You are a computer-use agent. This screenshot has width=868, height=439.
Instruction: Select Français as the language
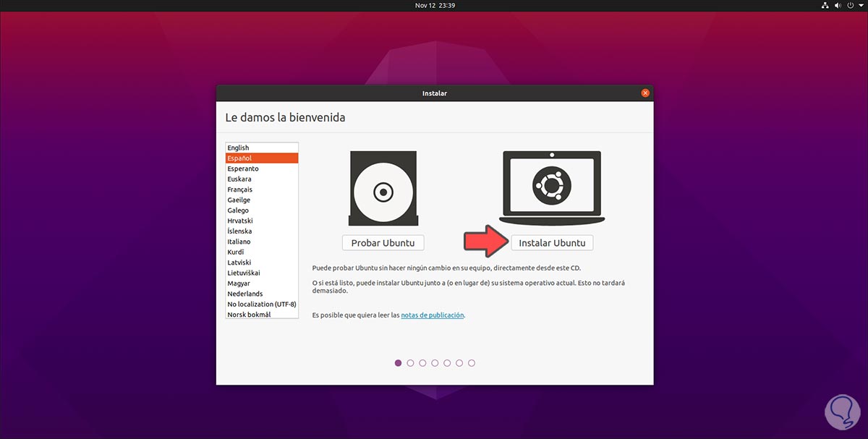262,189
